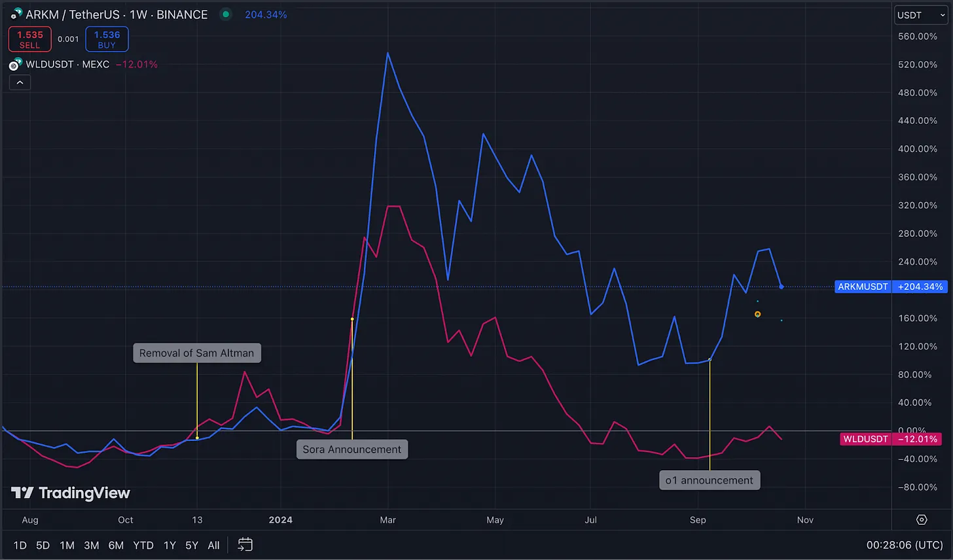953x560 pixels.
Task: Click the ARKM symbol logo icon
Action: click(x=16, y=14)
